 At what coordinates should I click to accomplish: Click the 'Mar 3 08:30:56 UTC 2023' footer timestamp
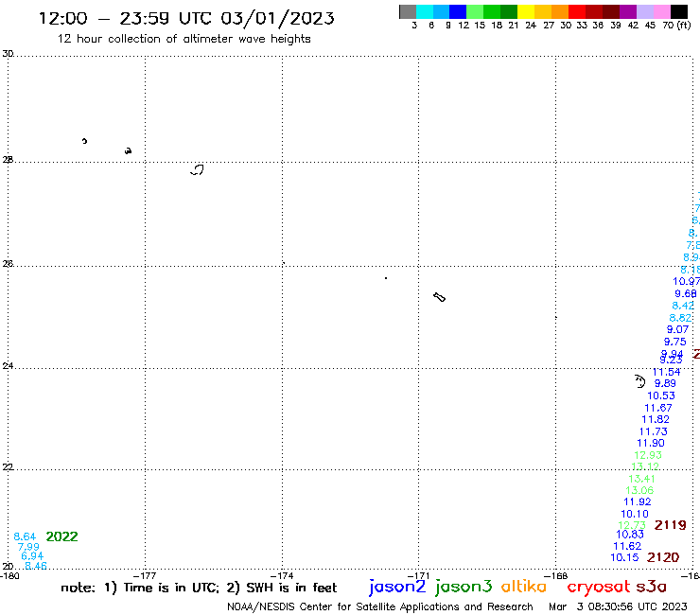[618, 606]
